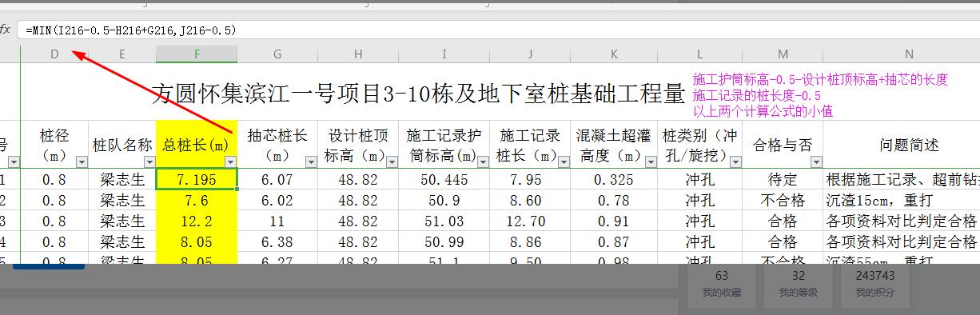Select the cell with value 6.02
This screenshot has width=980, height=315.
(277, 200)
